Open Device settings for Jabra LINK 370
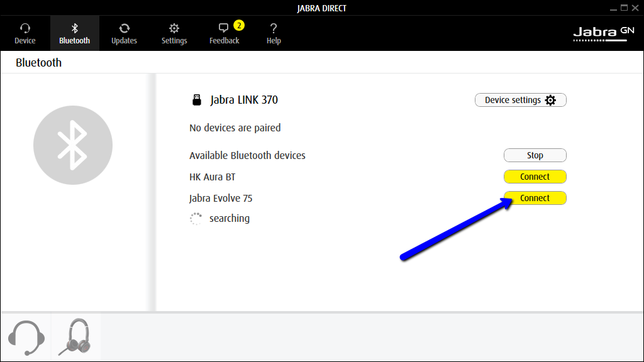This screenshot has width=644, height=362. pyautogui.click(x=520, y=100)
